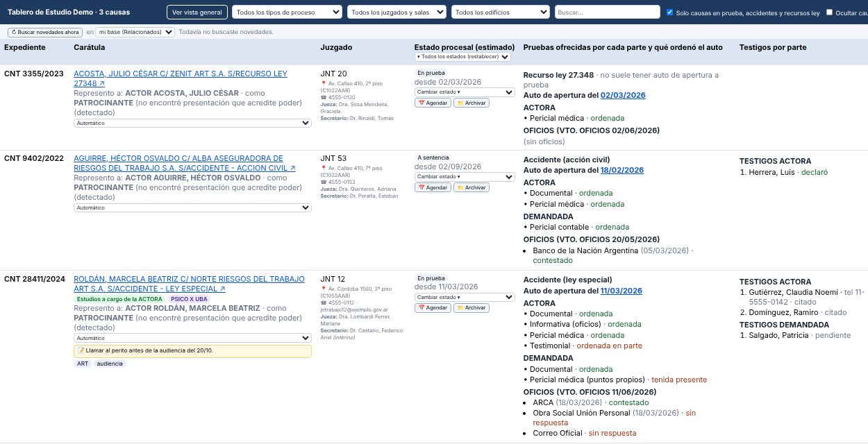This screenshot has width=868, height=444.
Task: Open the auto de apertura link dated 02/03/2026
Action: pyautogui.click(x=623, y=95)
